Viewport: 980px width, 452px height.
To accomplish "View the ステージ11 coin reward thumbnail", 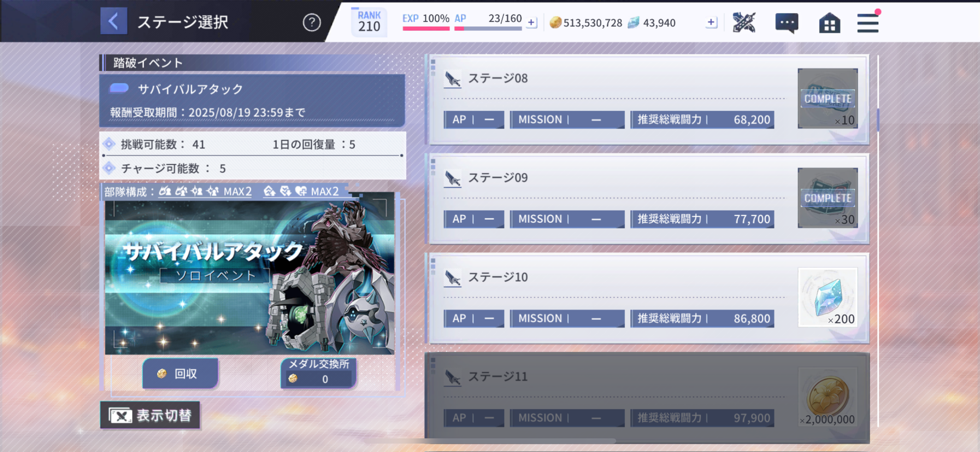I will (x=828, y=396).
